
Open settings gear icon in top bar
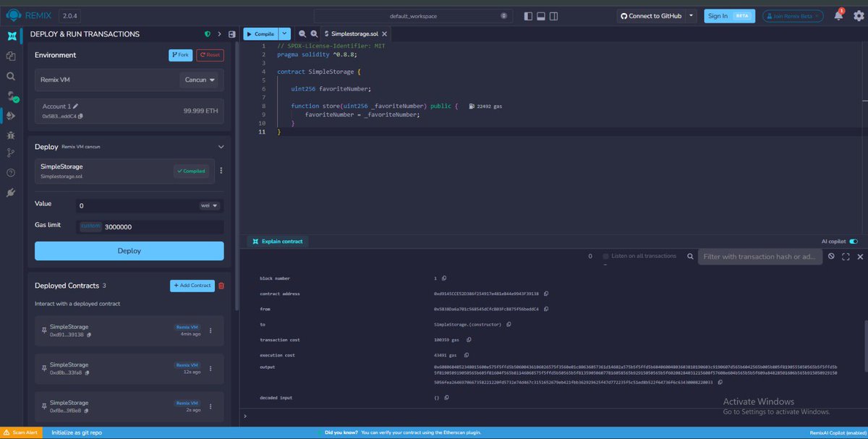point(859,15)
